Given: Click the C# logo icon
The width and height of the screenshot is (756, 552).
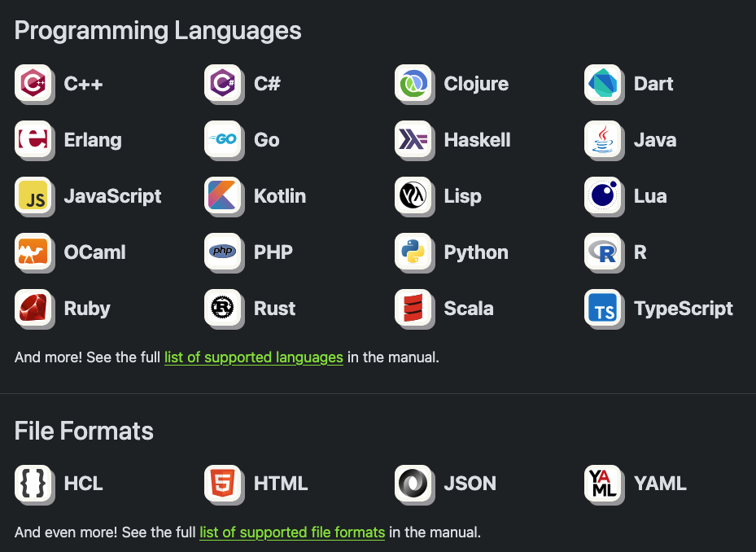Looking at the screenshot, I should click(223, 83).
